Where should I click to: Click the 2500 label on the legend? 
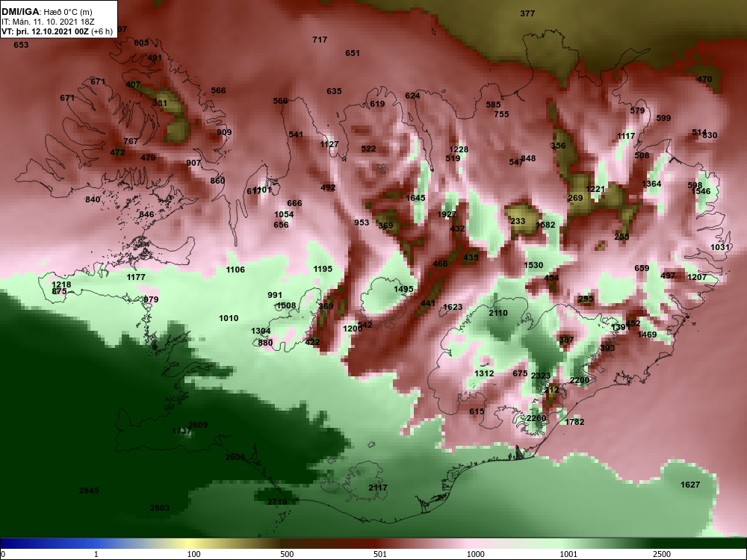pos(662,554)
